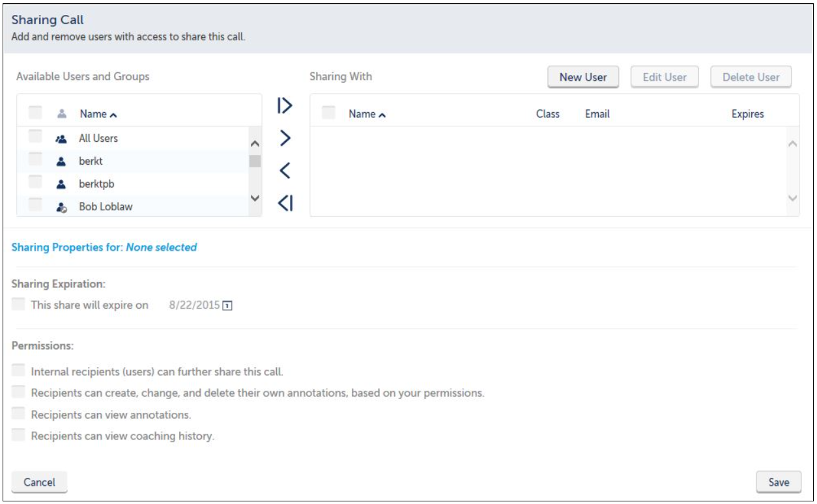Click the Available Users list scroll-up arrow

click(x=255, y=144)
